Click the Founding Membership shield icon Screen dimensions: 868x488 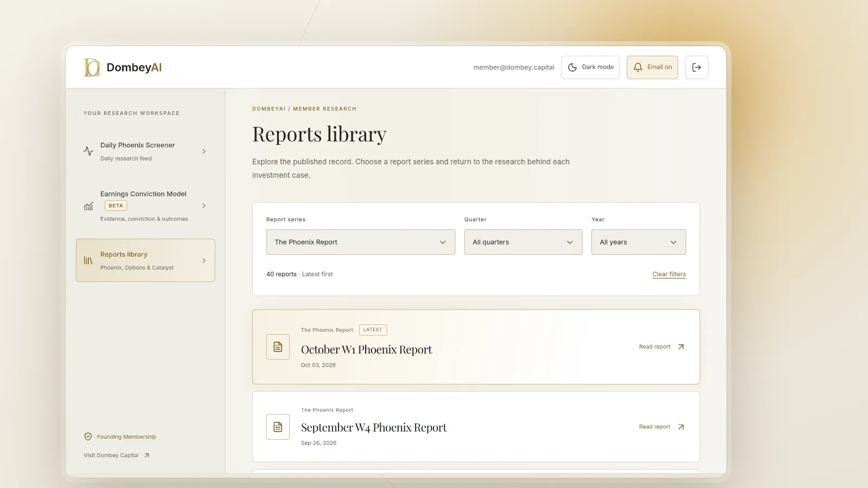[88, 436]
